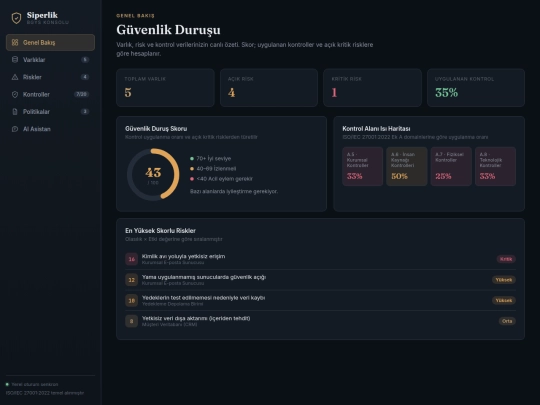Click the Riskler count badge 4
The width and height of the screenshot is (540, 405).
85,77
